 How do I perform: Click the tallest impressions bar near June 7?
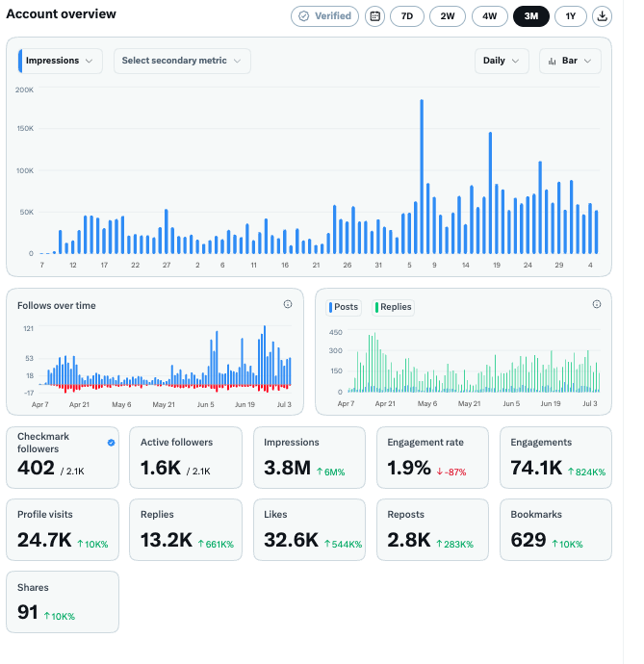point(422,177)
